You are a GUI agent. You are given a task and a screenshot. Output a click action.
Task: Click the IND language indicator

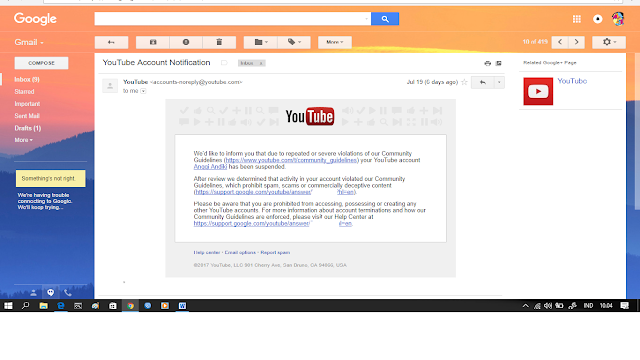coord(588,306)
